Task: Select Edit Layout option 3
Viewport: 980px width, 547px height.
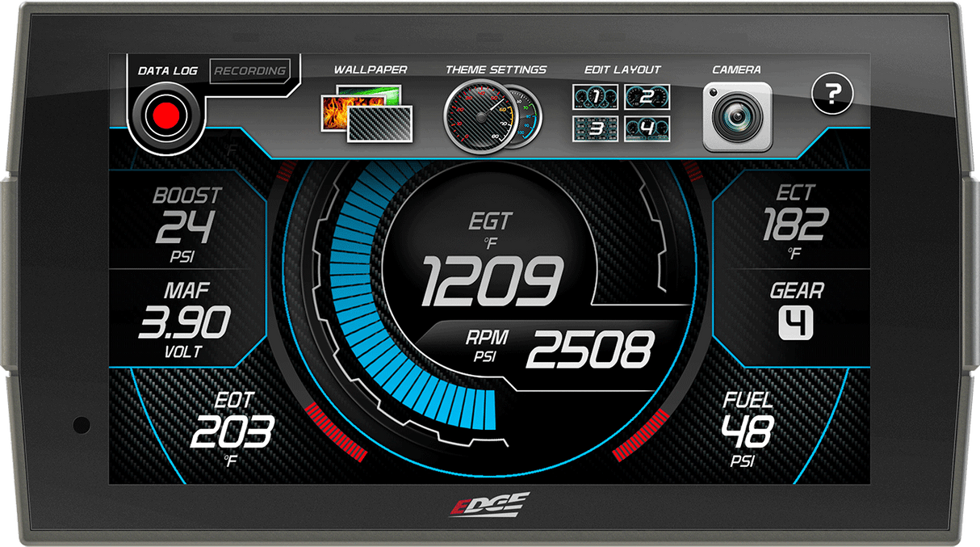Action: [x=594, y=128]
